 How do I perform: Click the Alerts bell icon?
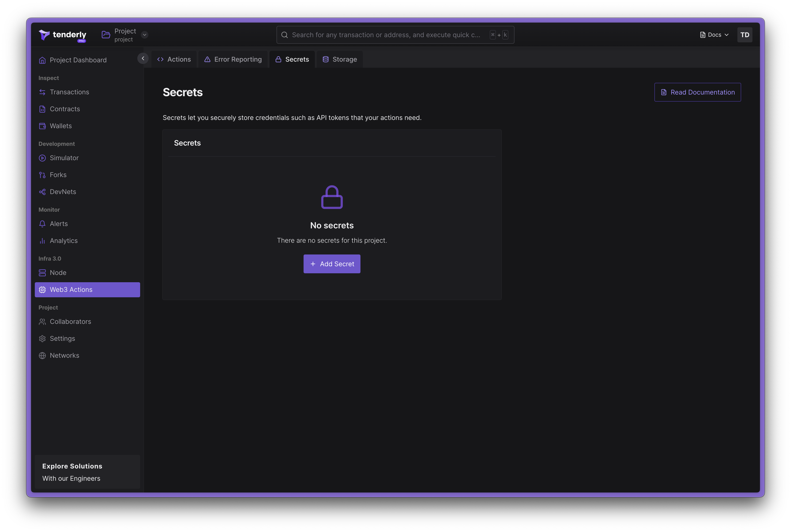point(42,224)
